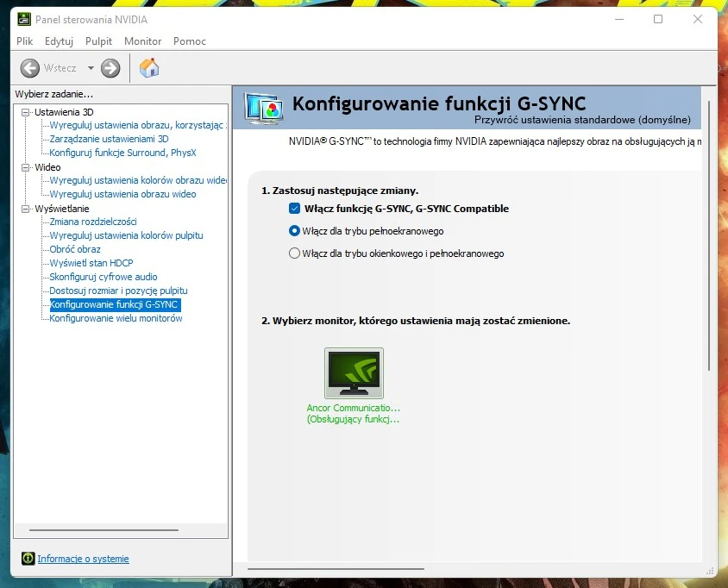This screenshot has width=728, height=588.
Task: Open the Pulpit menu
Action: tap(99, 41)
